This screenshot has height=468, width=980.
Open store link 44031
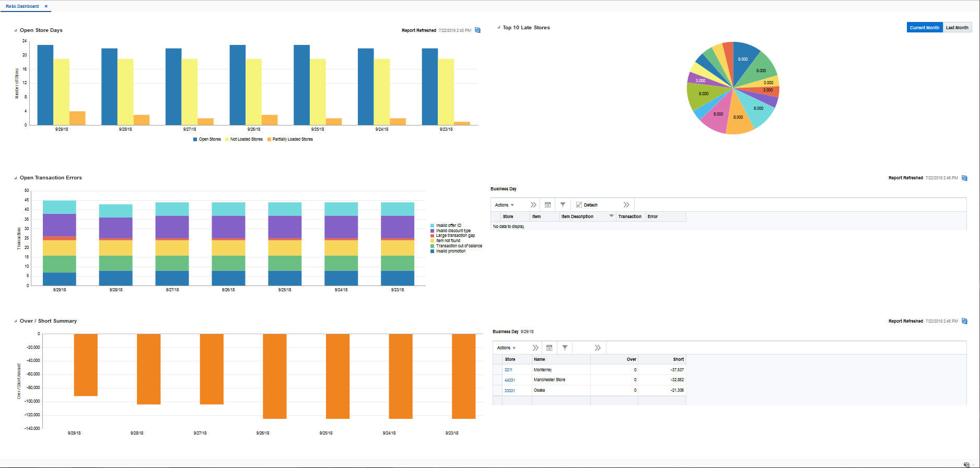[509, 380]
